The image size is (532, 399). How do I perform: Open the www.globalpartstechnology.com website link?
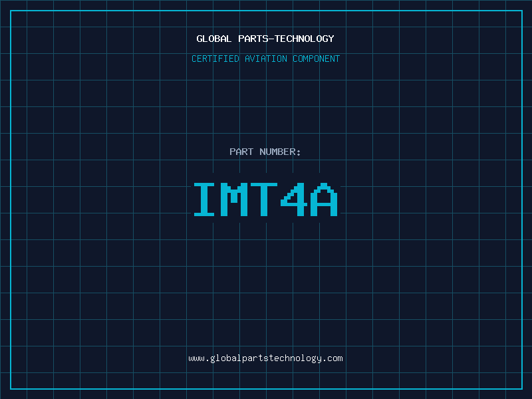tap(265, 358)
